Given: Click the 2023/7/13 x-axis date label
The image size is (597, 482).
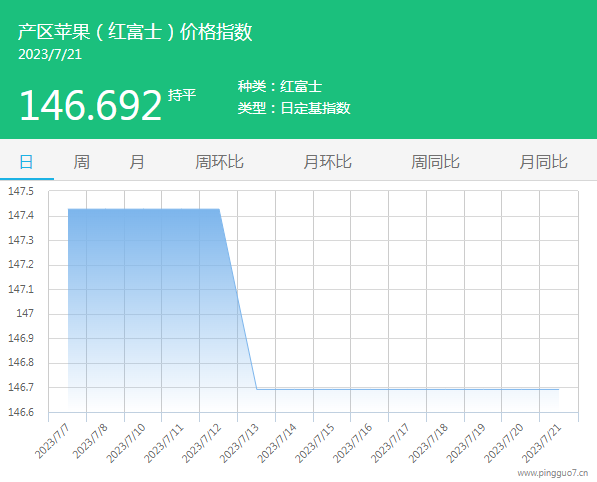Looking at the screenshot, I should coord(239,444).
